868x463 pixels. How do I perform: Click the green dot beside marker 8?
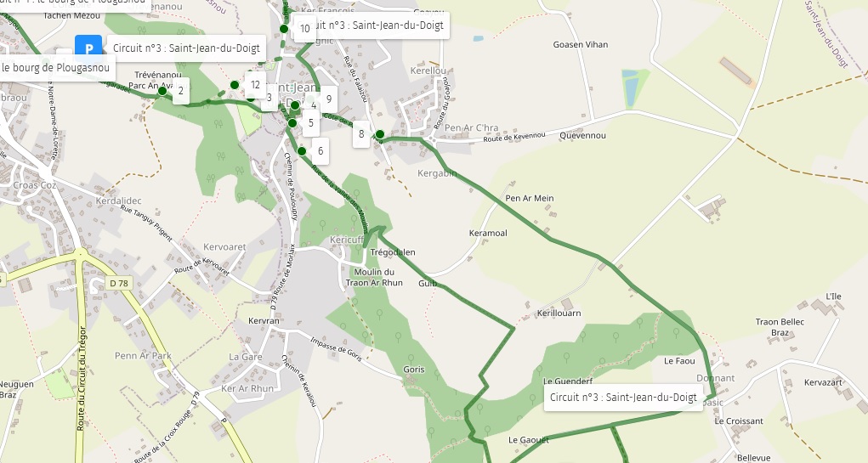coord(380,134)
